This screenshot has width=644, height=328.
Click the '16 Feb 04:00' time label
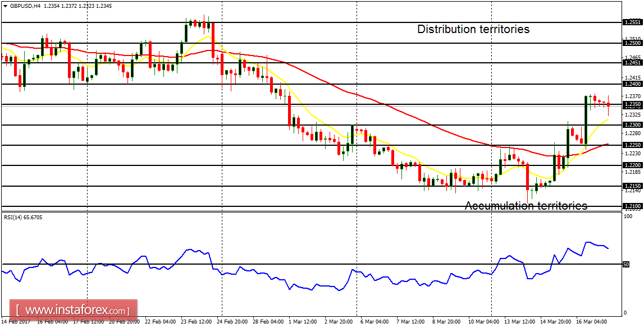52,321
